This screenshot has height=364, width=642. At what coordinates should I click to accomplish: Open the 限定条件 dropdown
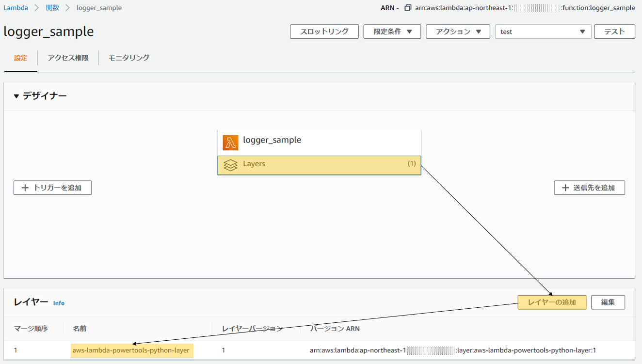[392, 32]
